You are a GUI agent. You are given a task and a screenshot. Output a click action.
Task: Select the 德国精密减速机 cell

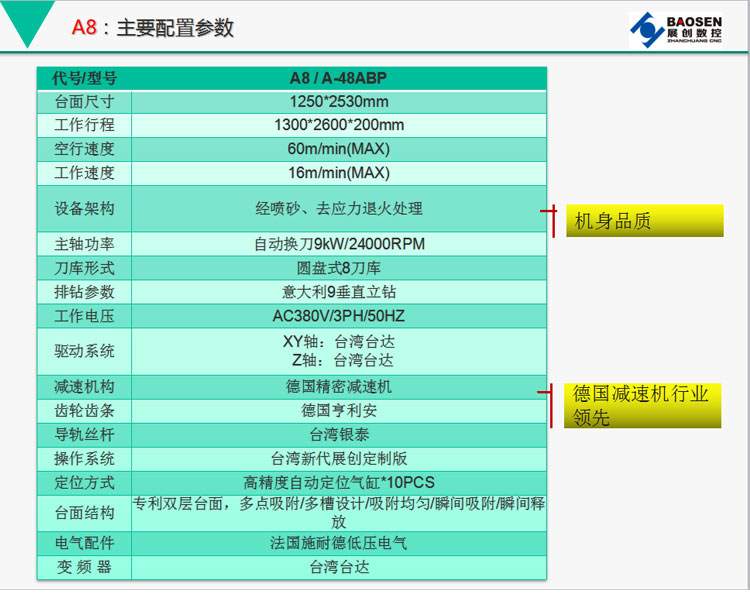pos(338,386)
